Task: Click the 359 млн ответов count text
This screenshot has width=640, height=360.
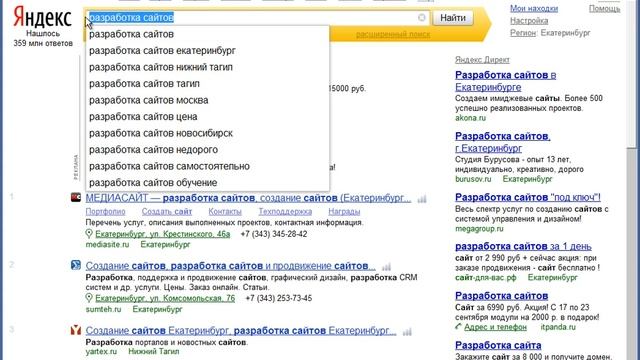Action: (x=43, y=43)
